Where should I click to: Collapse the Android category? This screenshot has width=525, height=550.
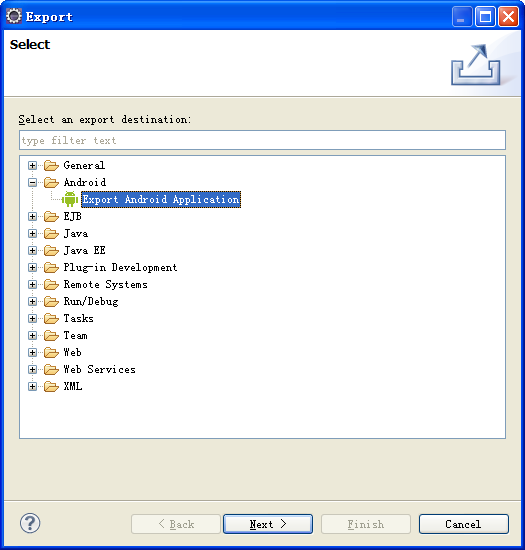point(32,182)
